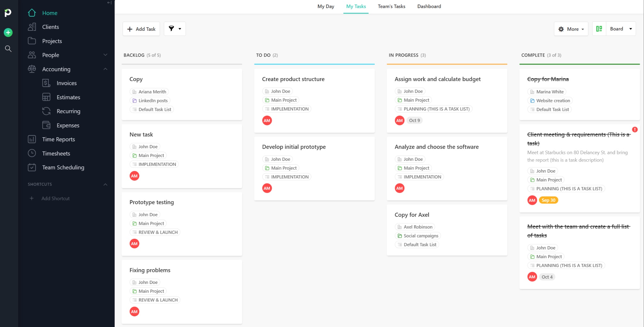The image size is (644, 327).
Task: Click the Estimates calculator icon
Action: click(46, 97)
